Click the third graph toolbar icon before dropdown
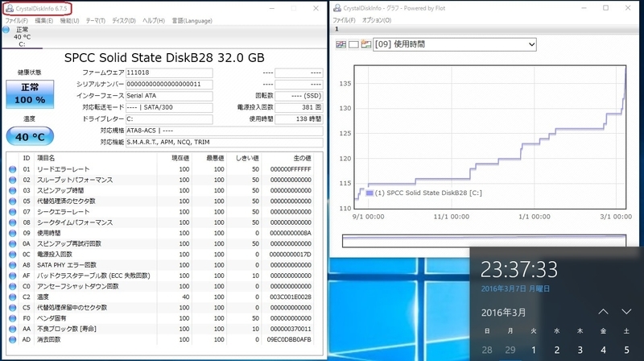Screen dimensions: 644x361 (x=366, y=44)
